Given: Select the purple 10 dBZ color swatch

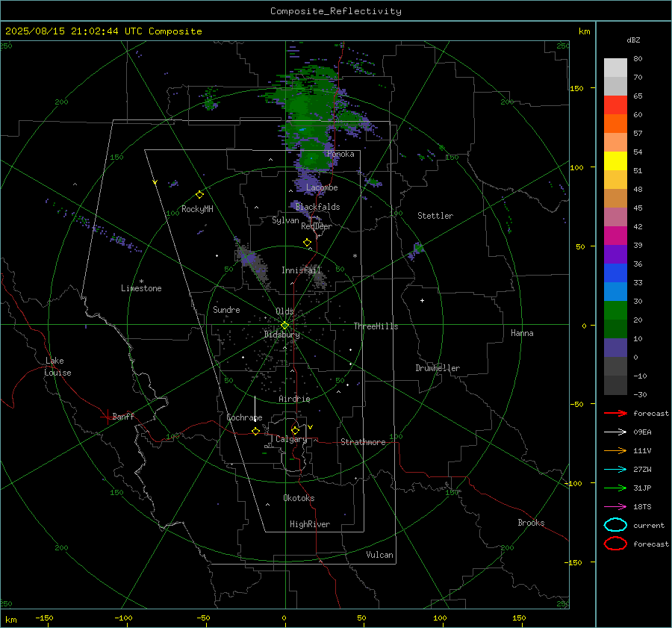Looking at the screenshot, I should point(615,347).
